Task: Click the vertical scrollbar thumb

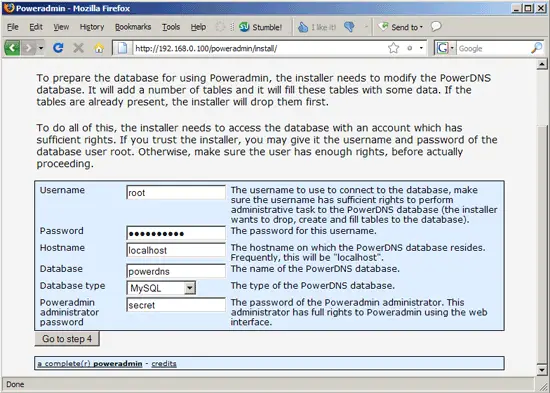Action: (542, 245)
